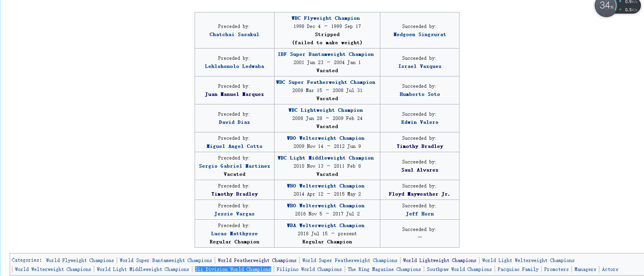Screen dimensions: 644x276
Task: Click highlighted Six Division World Champions link
Action: [233, 269]
